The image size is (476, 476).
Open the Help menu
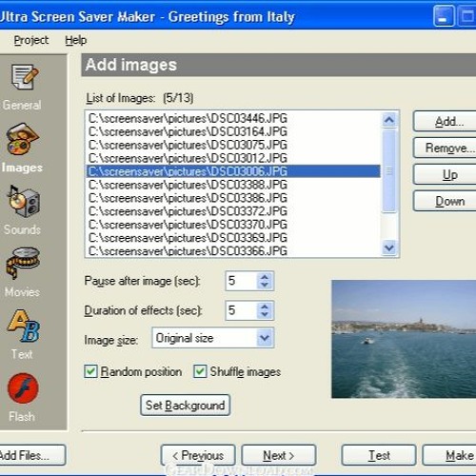76,40
